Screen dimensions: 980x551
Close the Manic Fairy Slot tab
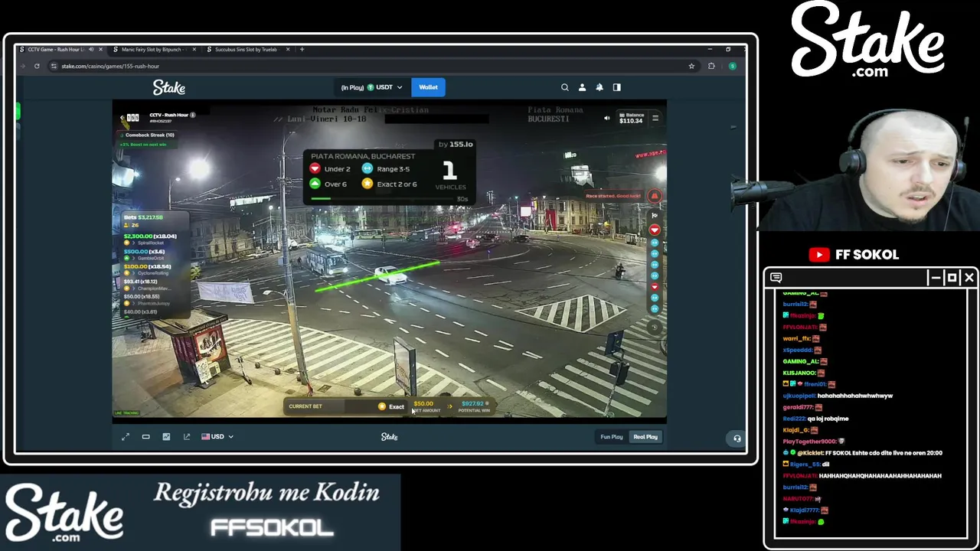(x=194, y=50)
